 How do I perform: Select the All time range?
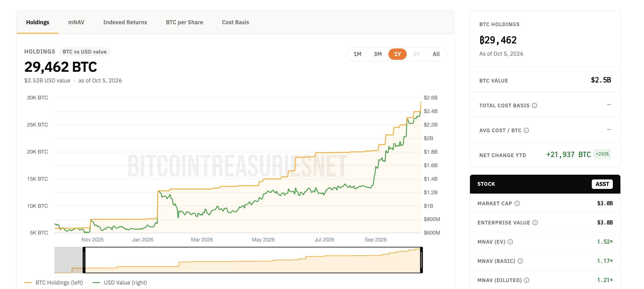tap(436, 54)
